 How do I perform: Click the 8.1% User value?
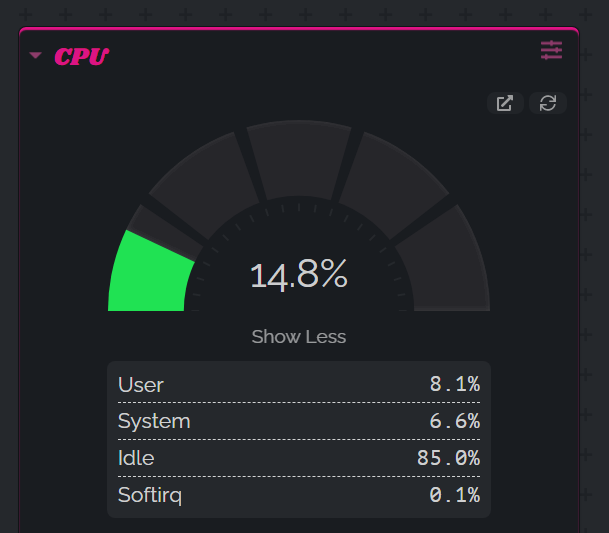(455, 384)
